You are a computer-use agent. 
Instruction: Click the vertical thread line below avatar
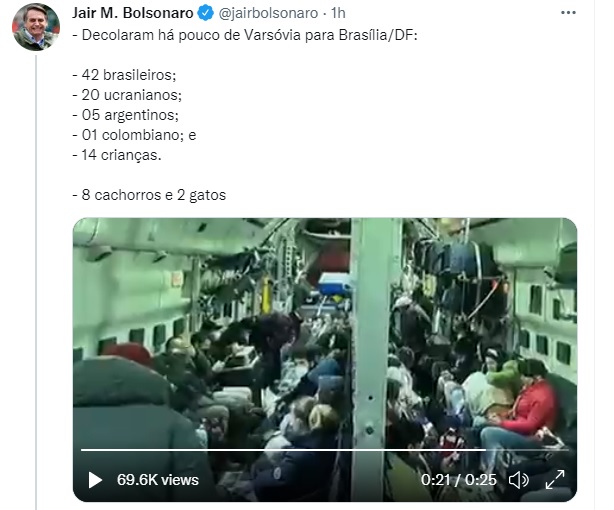36,282
